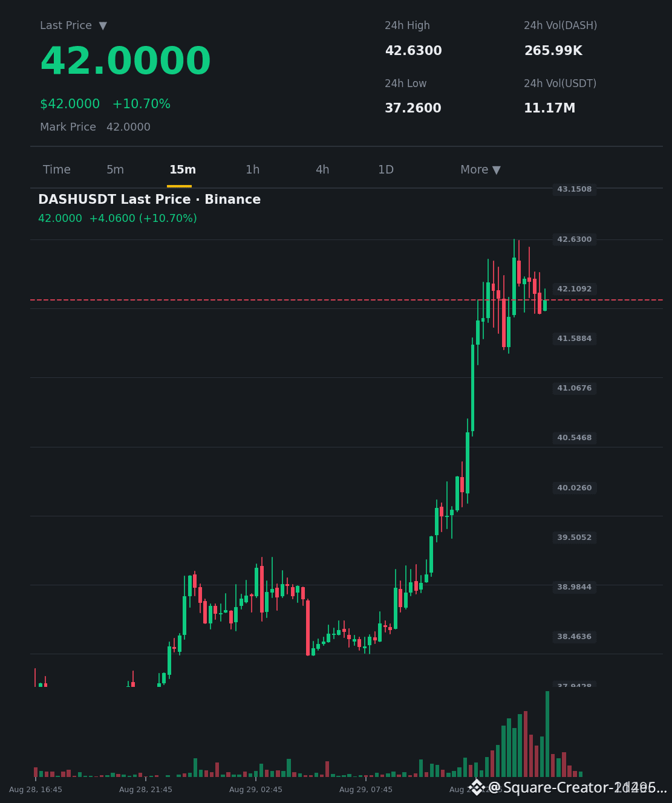Click the 24h High value 42.6300

pos(413,51)
